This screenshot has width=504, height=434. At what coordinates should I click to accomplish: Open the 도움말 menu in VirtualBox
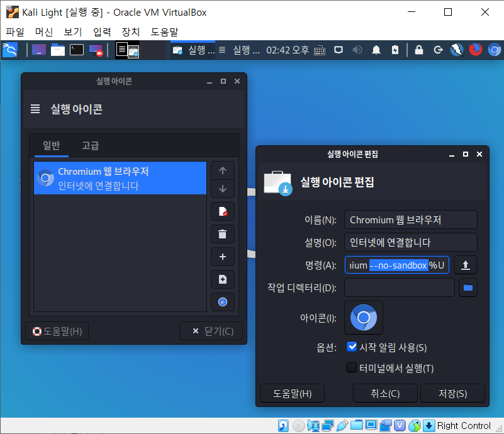pos(164,32)
